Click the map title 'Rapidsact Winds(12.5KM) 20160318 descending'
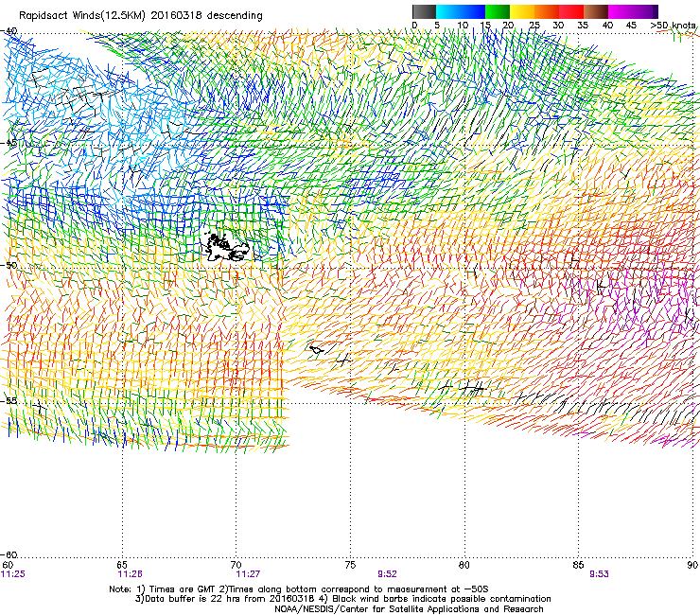 [x=141, y=15]
